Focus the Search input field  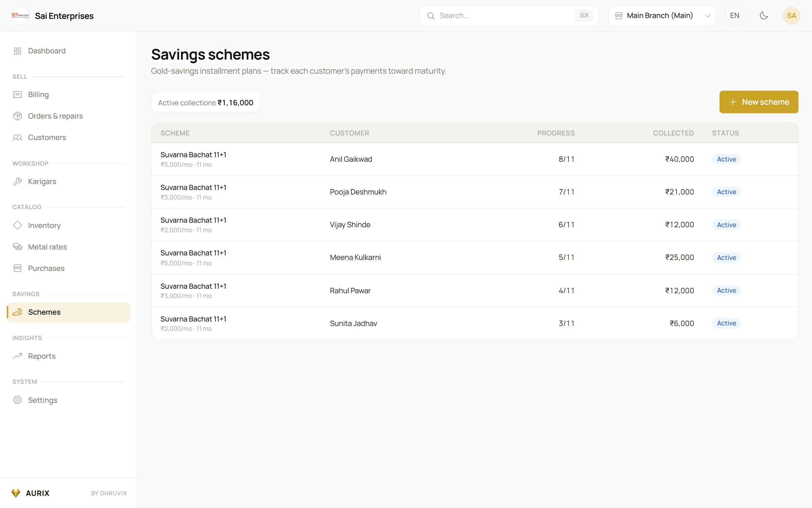coord(509,16)
